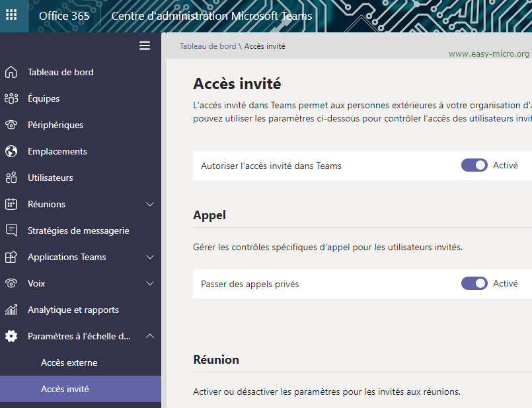Click Applications Teams label in sidebar
The height and width of the screenshot is (408, 532).
click(x=67, y=257)
